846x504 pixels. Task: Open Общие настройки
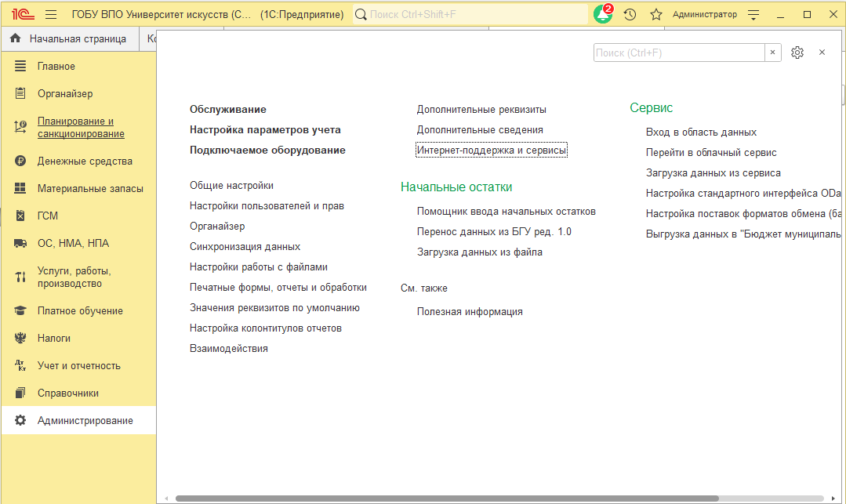click(231, 185)
